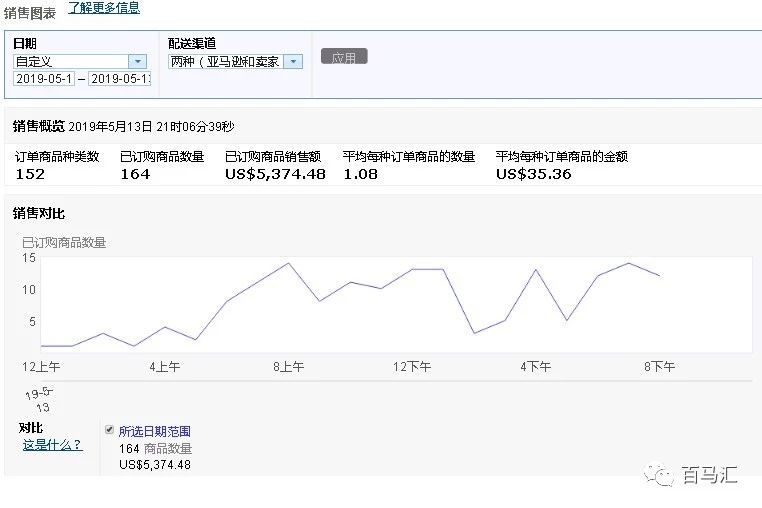Click the chart line peak at 8上午
This screenshot has width=762, height=508.
(288, 264)
